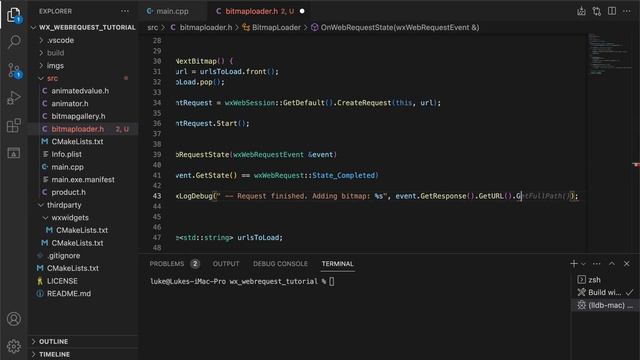
Task: Open the Source Control view
Action: pyautogui.click(x=14, y=71)
